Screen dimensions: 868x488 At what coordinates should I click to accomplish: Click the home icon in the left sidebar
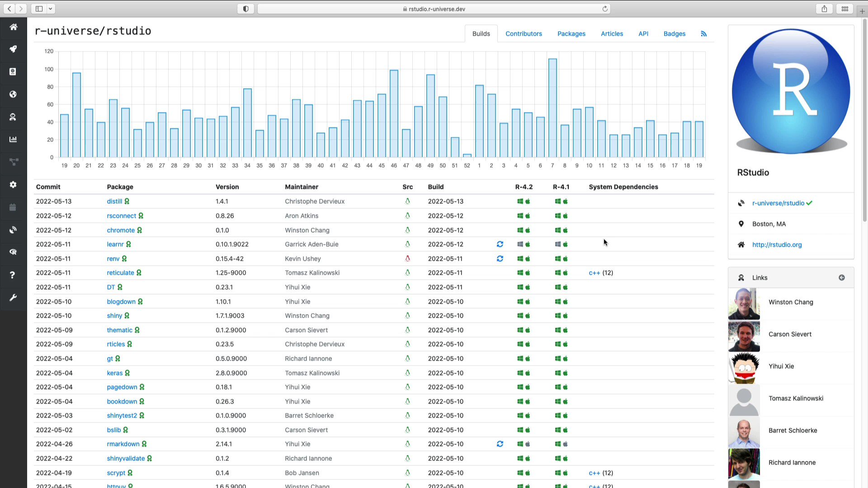coord(13,27)
